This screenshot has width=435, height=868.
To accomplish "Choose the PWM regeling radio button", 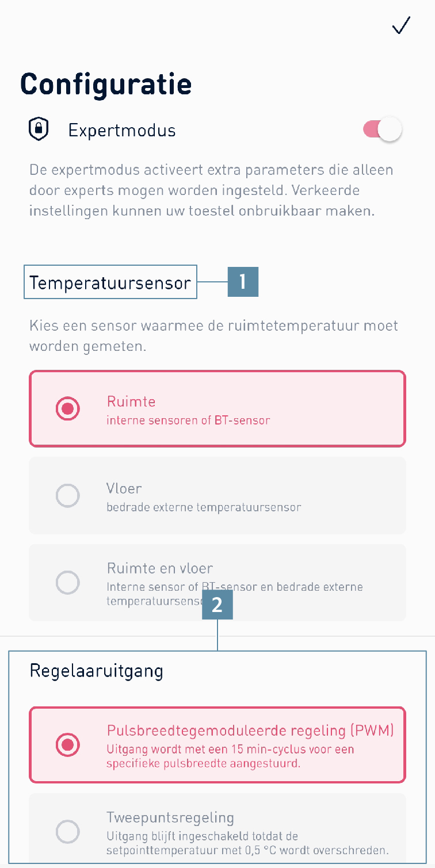I will (x=68, y=745).
